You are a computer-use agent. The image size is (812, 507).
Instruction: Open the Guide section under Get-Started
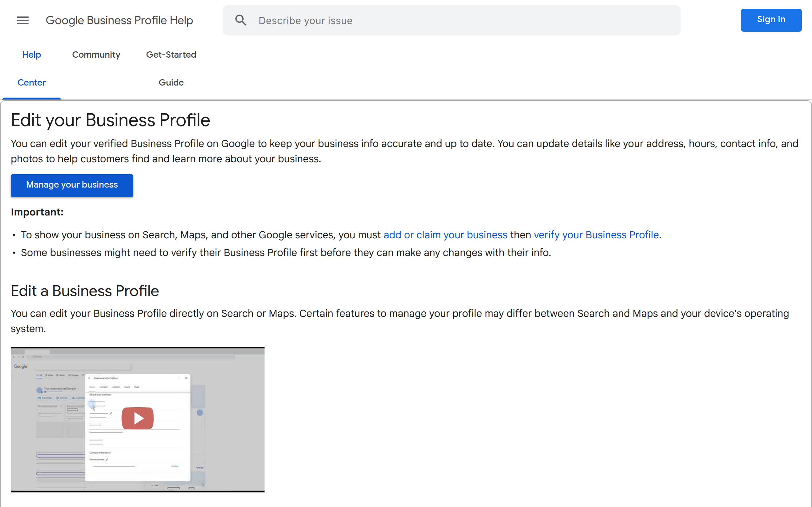[x=171, y=82]
